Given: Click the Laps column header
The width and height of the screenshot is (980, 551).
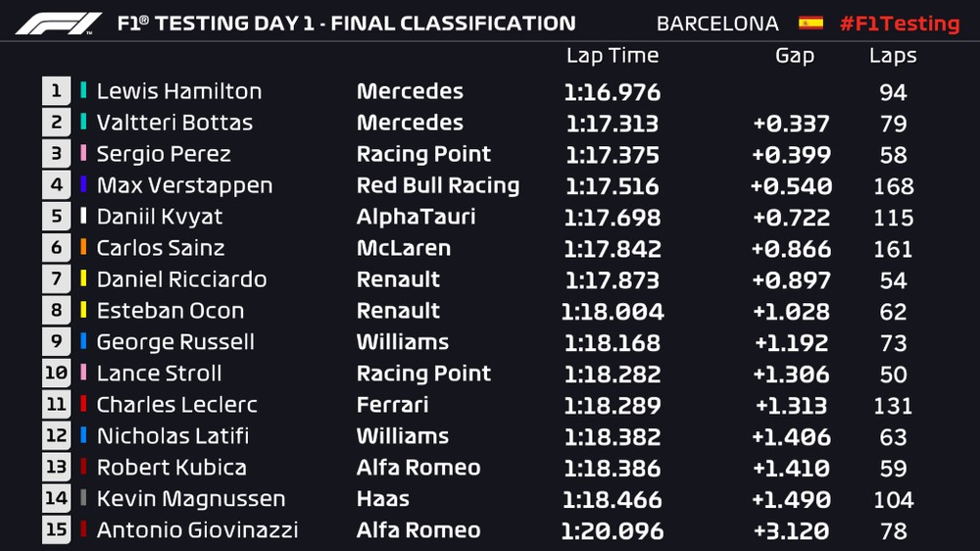Looking at the screenshot, I should click(893, 56).
